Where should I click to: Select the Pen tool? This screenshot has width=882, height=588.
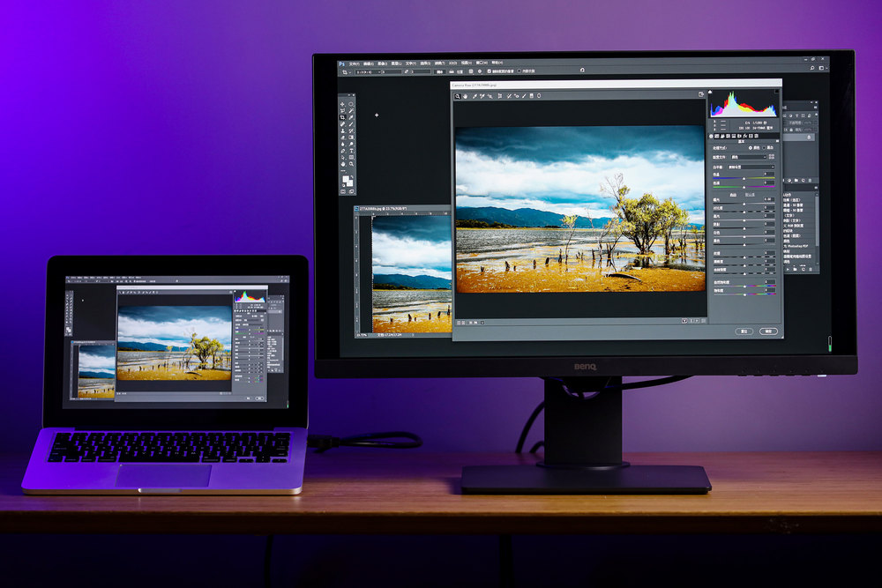tap(342, 152)
